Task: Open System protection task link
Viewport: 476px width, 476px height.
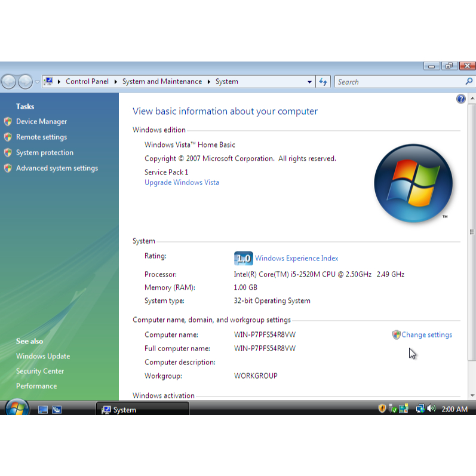Action: pyautogui.click(x=45, y=152)
